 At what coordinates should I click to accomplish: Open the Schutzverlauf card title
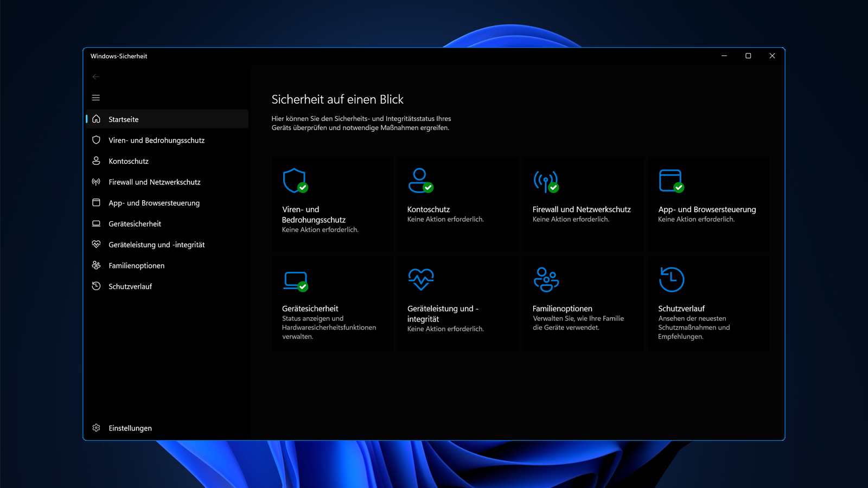(681, 309)
